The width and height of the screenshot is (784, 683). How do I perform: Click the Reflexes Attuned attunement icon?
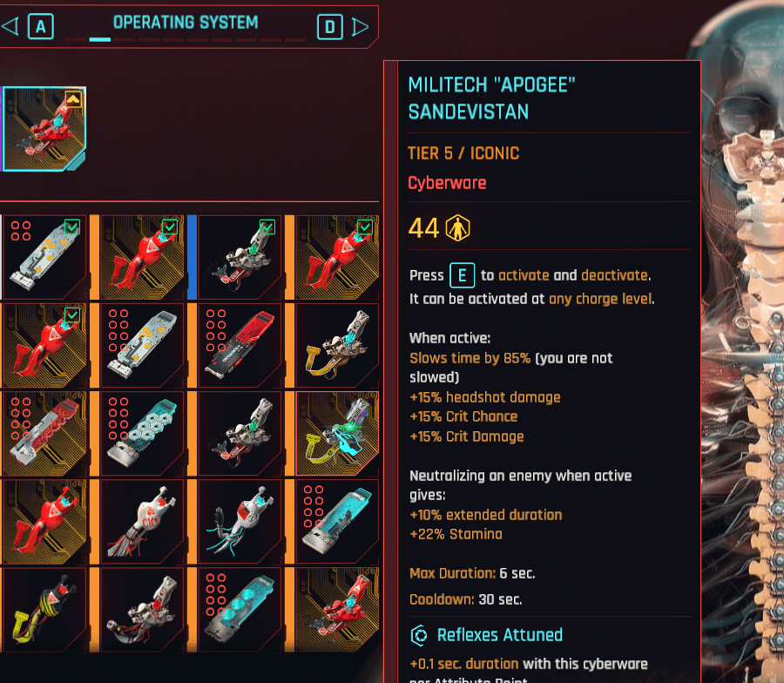[x=419, y=635]
